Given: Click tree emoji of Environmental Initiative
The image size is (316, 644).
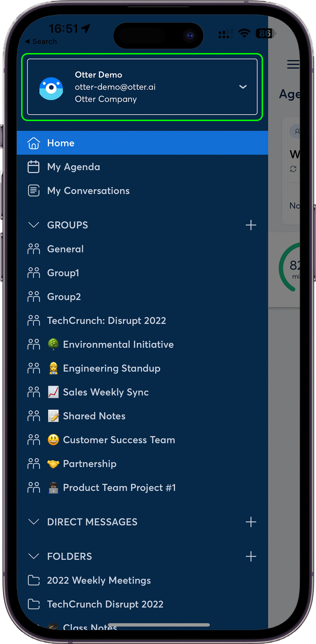Looking at the screenshot, I should click(x=53, y=344).
